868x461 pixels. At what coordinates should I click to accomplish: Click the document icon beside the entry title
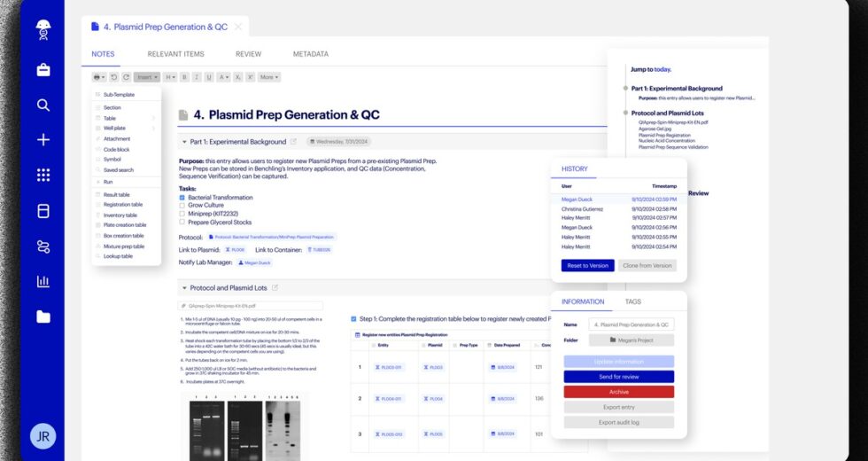[183, 115]
